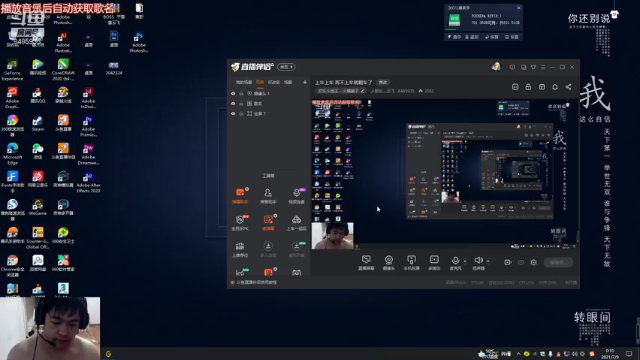Click the microphone icon

(455, 260)
